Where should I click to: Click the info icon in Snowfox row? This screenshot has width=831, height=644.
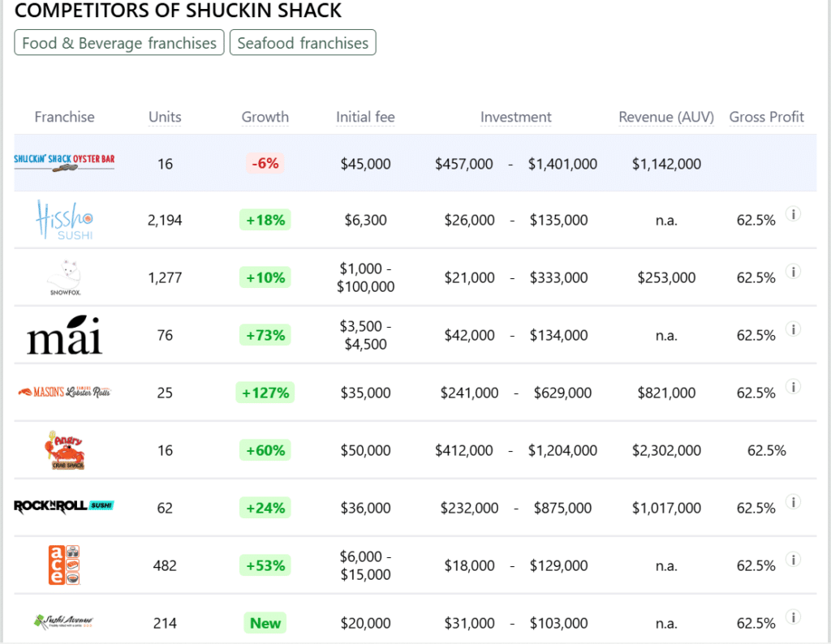793,272
